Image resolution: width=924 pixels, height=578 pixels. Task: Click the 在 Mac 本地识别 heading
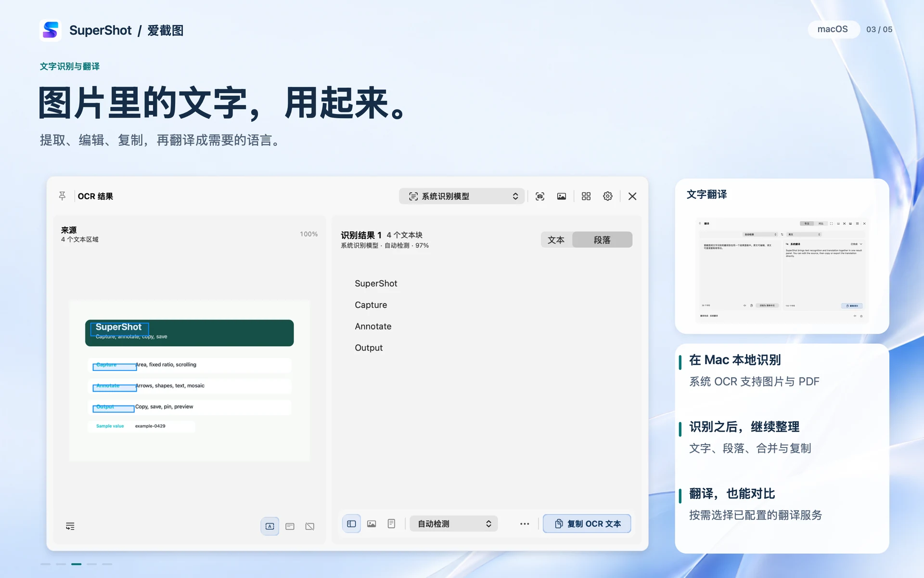tap(735, 360)
